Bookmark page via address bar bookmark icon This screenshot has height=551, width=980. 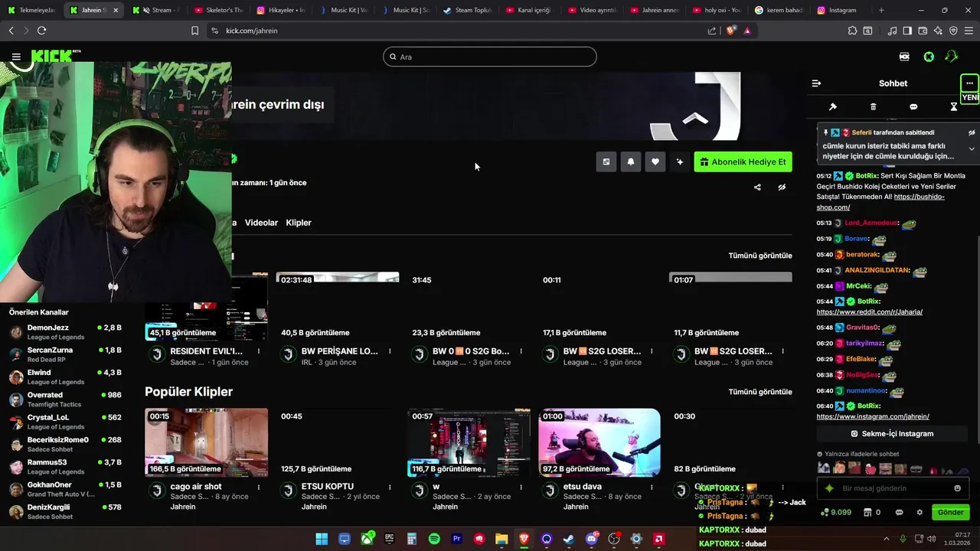pyautogui.click(x=194, y=31)
